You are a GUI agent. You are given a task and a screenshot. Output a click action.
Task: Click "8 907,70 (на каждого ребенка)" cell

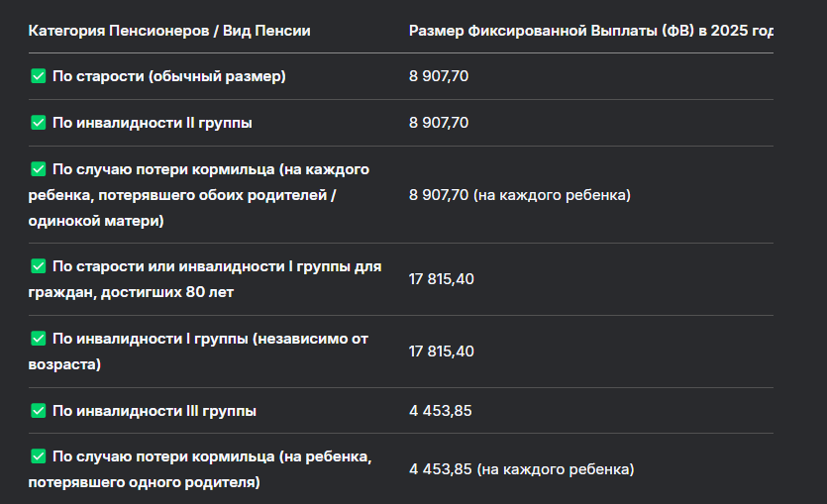520,195
